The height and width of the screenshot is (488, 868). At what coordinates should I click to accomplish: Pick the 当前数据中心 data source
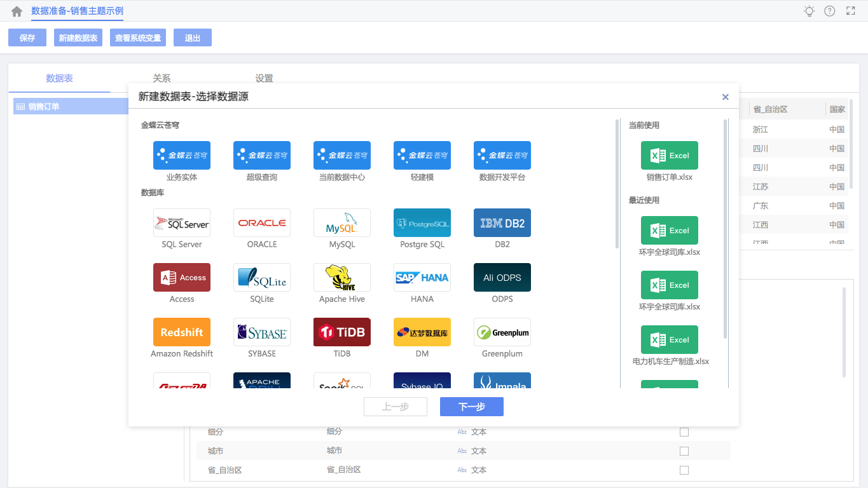point(342,155)
